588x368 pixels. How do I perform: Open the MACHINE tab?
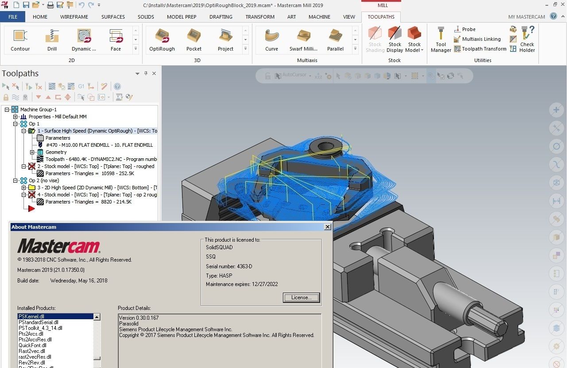pos(319,17)
